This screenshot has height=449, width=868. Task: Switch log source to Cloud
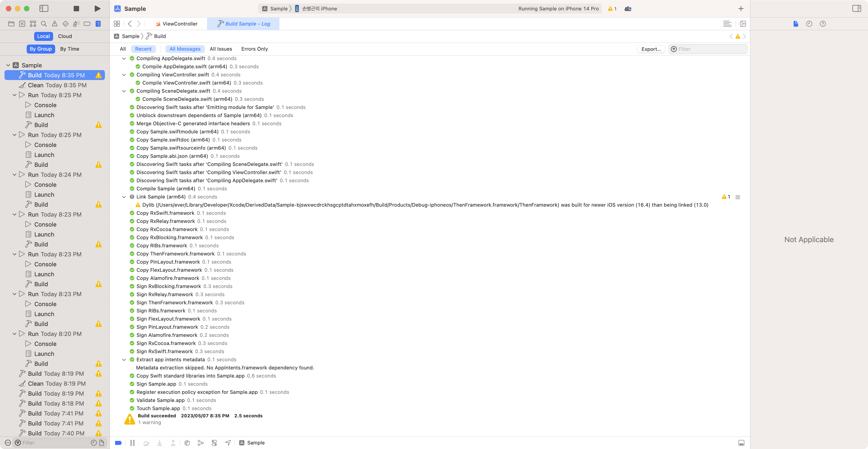[65, 36]
